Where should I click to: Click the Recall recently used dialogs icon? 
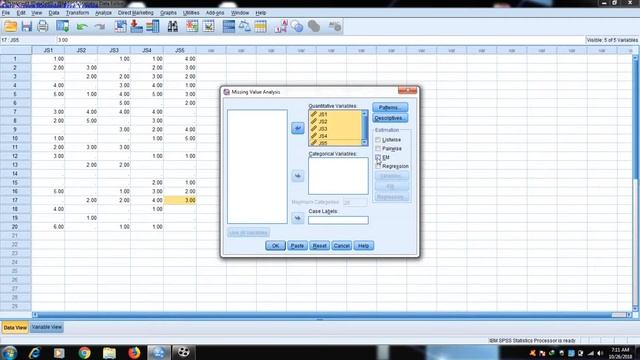pos(62,27)
